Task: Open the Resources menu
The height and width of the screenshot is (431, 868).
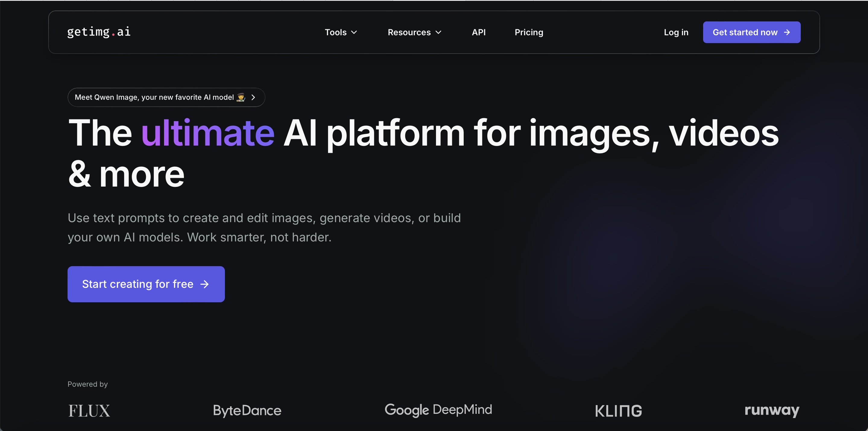Action: (x=409, y=32)
